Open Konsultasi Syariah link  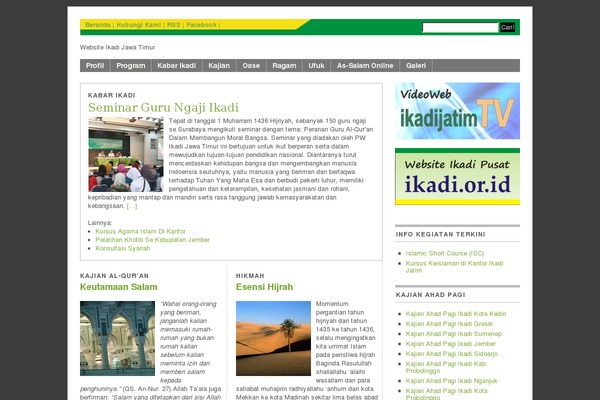coord(122,248)
